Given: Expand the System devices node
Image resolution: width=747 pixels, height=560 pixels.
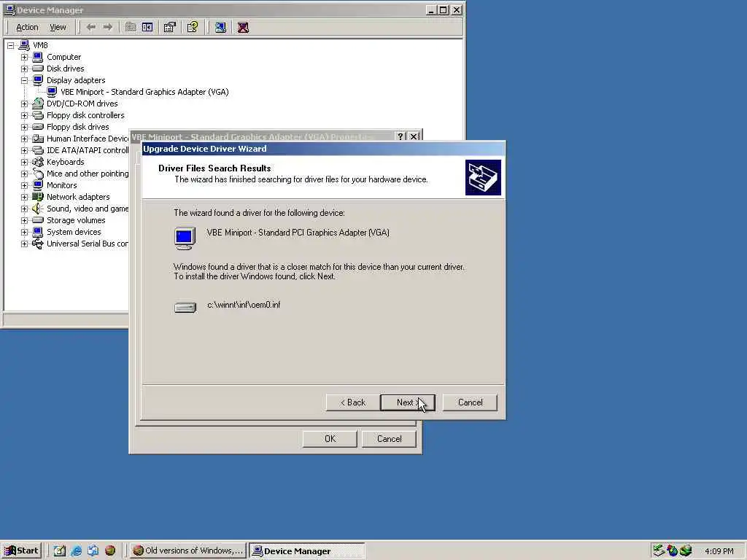Looking at the screenshot, I should pyautogui.click(x=24, y=233).
